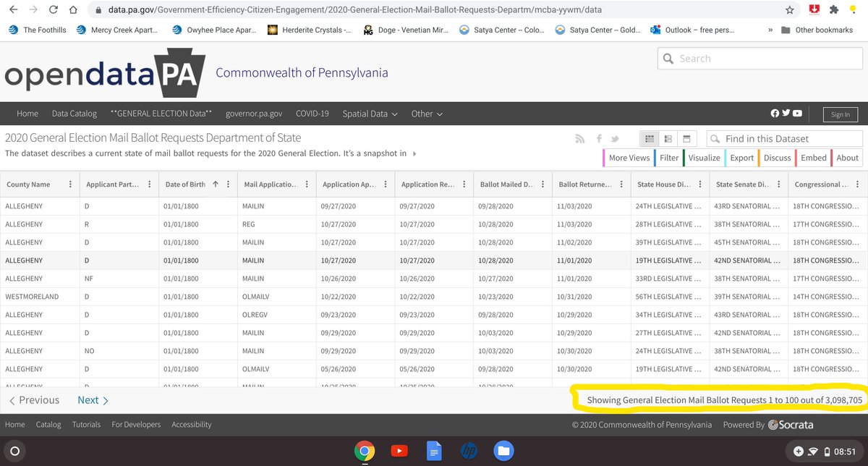Click the opendataPA logo
Screen dimensions: 868x466
click(103, 75)
